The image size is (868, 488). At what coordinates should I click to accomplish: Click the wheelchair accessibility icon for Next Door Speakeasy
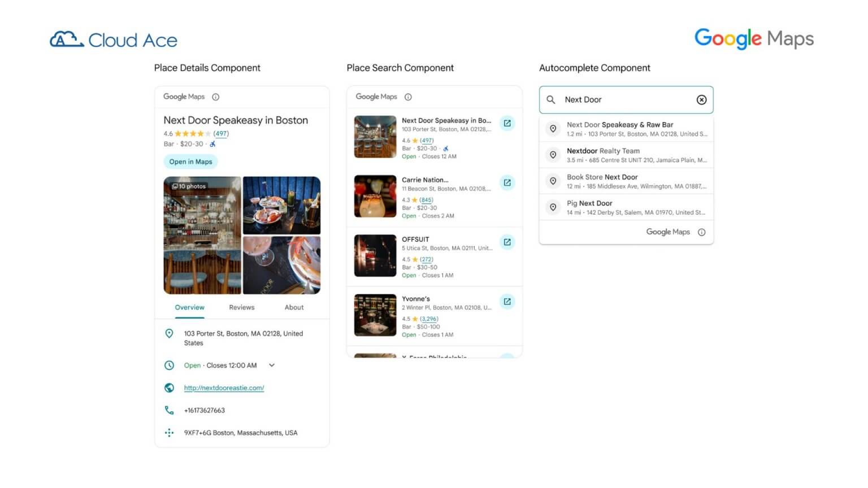[x=212, y=144]
